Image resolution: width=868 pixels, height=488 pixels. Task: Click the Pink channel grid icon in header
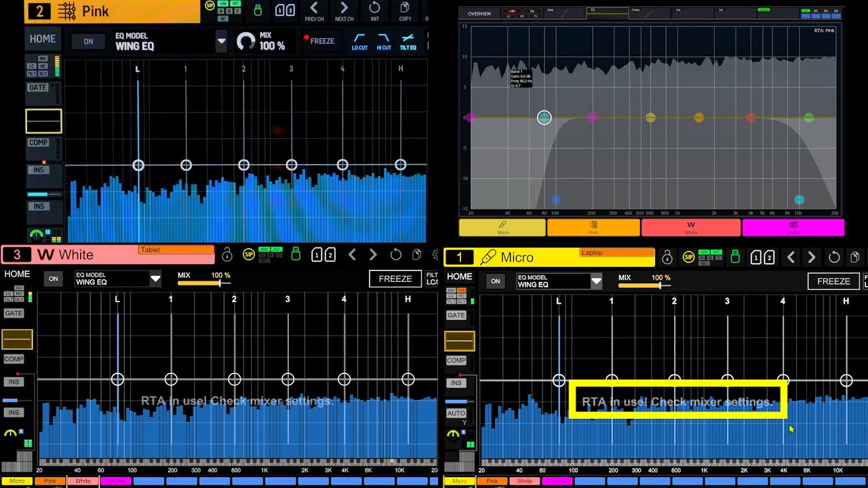click(66, 11)
